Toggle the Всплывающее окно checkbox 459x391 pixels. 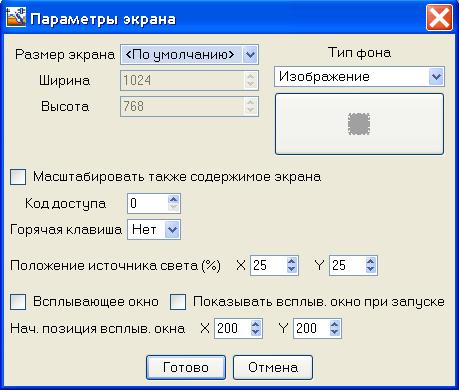point(18,302)
